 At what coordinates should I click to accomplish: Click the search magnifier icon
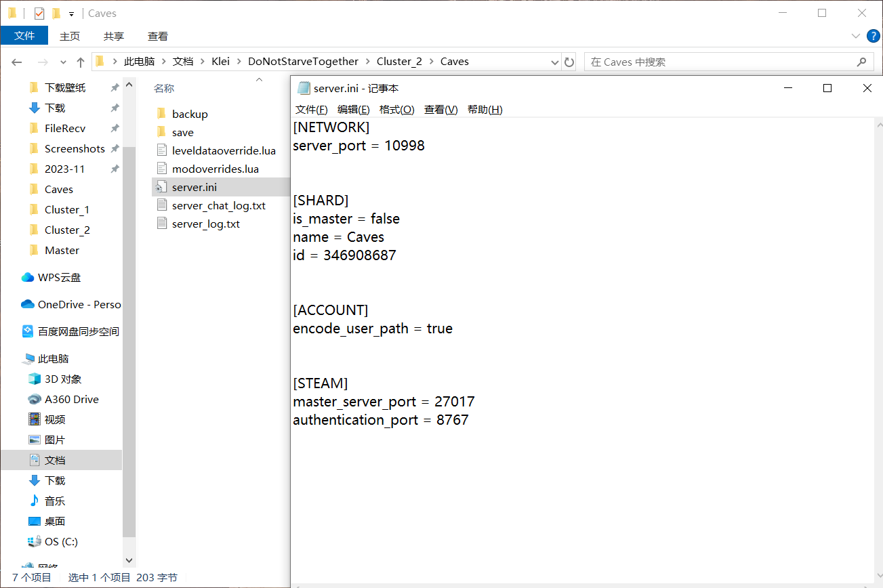861,62
